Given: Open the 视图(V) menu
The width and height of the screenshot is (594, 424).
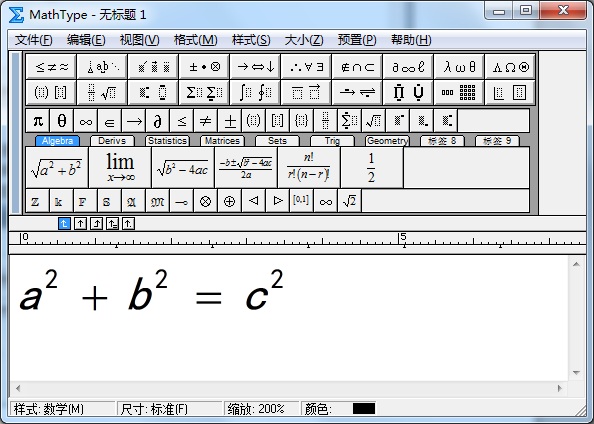Looking at the screenshot, I should click(139, 40).
